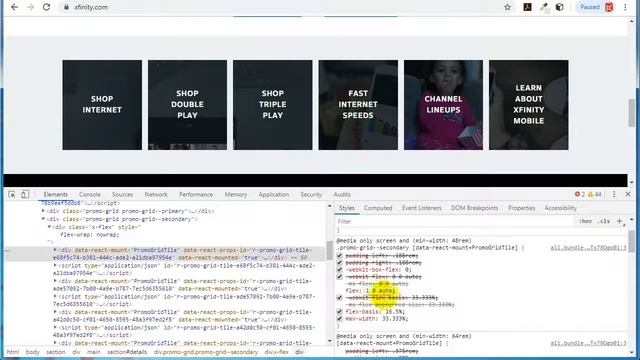Uncheck the -webkit-box-flex property

[339, 269]
